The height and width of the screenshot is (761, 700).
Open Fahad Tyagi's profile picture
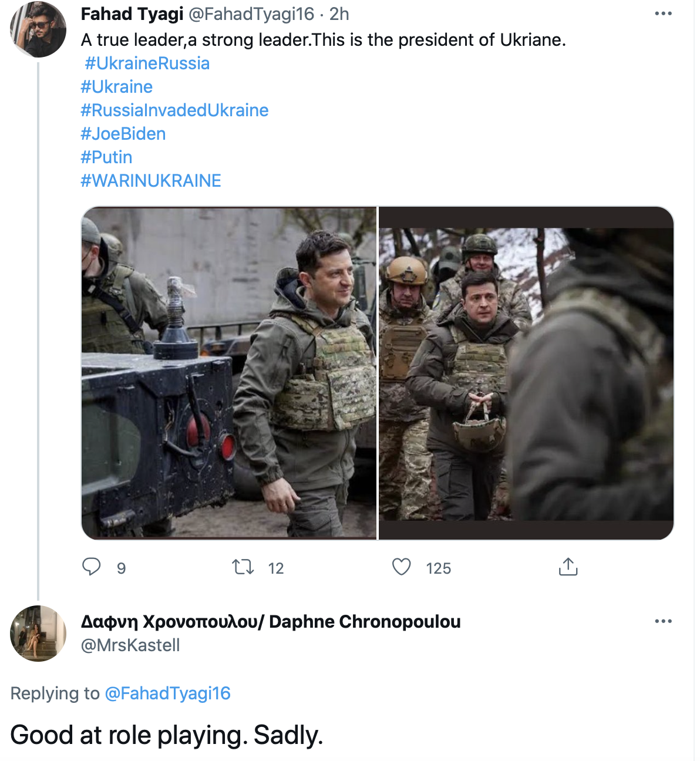tap(38, 29)
